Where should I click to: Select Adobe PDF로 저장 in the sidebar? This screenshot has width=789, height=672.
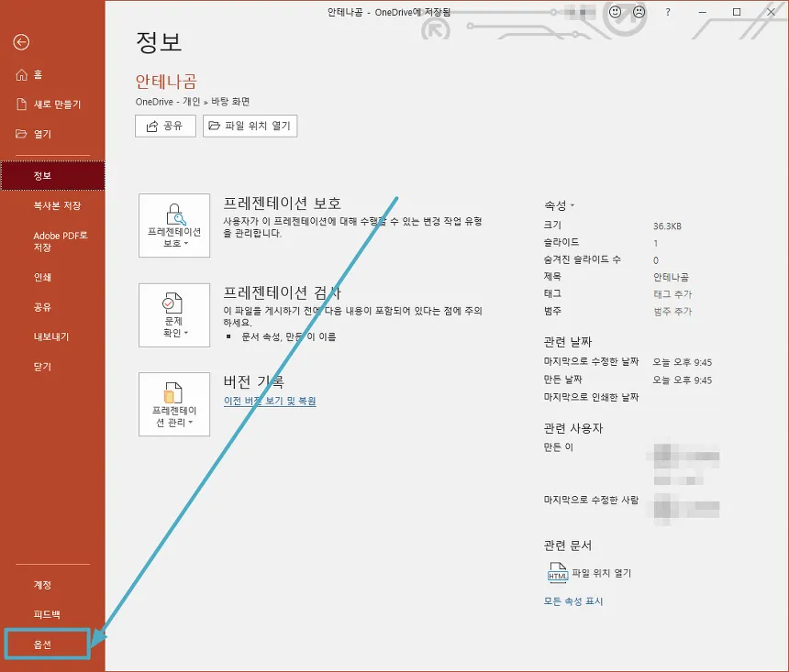61,241
